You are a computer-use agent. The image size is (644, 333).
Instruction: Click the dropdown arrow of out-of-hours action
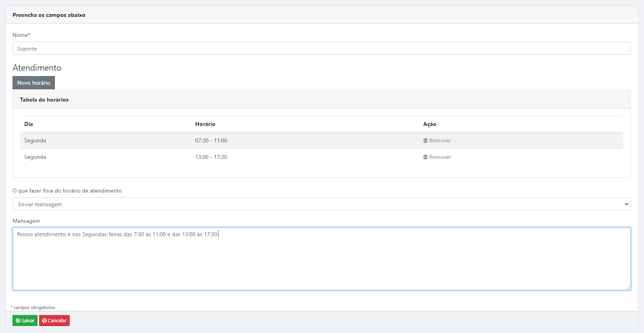tap(626, 204)
